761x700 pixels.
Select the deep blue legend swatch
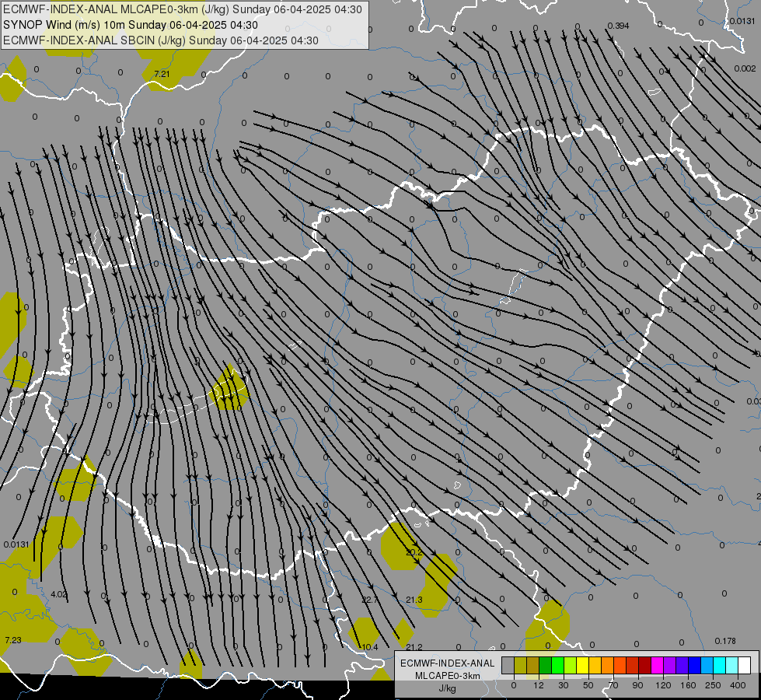click(694, 666)
